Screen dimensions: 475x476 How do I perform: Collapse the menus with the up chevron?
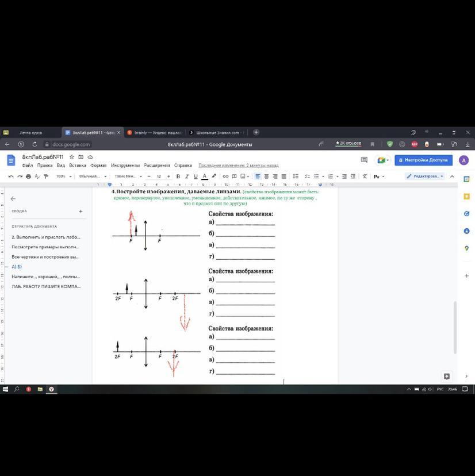(452, 176)
